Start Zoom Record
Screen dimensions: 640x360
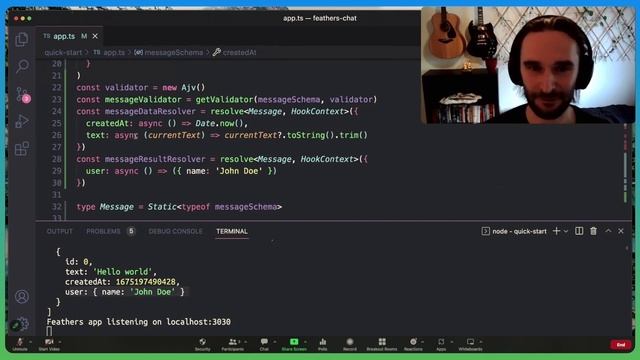(350, 344)
